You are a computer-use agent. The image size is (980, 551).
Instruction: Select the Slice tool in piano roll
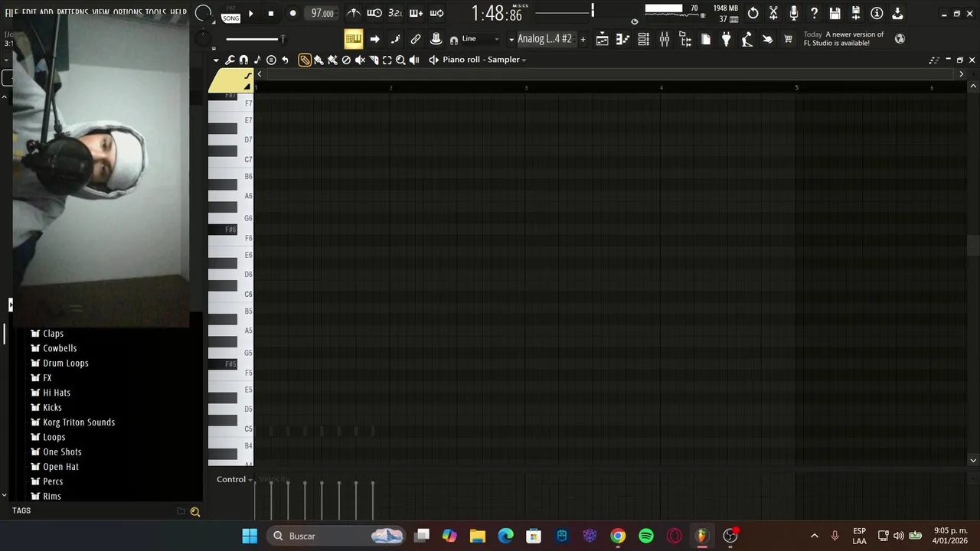(374, 60)
